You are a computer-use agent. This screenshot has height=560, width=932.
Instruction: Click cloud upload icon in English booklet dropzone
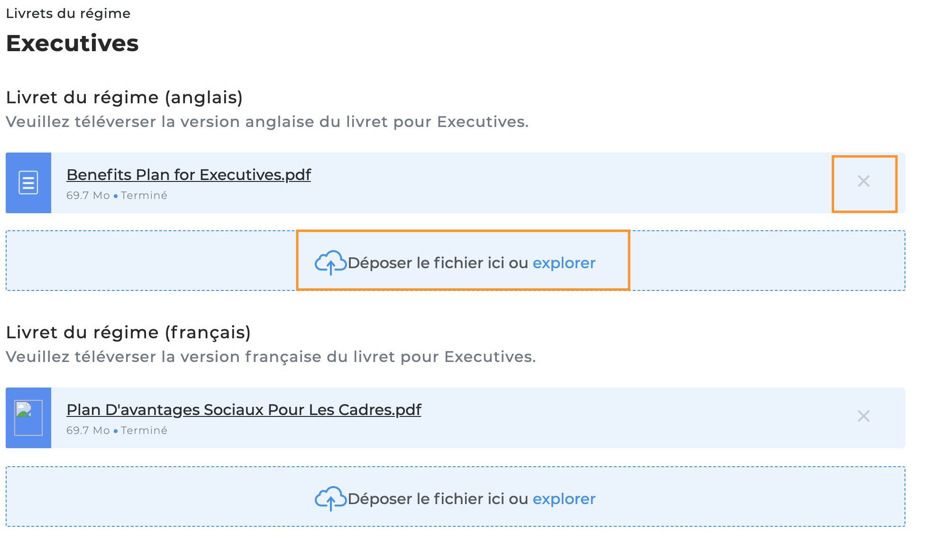(x=331, y=262)
